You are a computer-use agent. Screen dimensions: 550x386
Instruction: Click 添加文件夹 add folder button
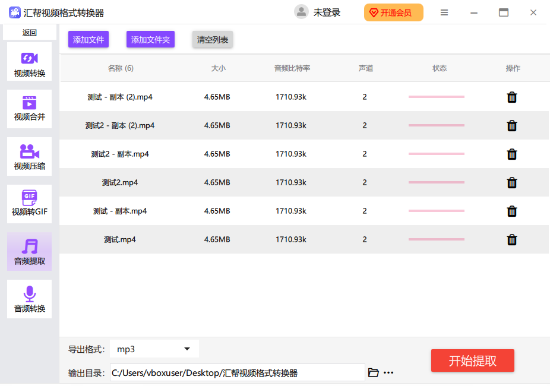[x=150, y=39]
